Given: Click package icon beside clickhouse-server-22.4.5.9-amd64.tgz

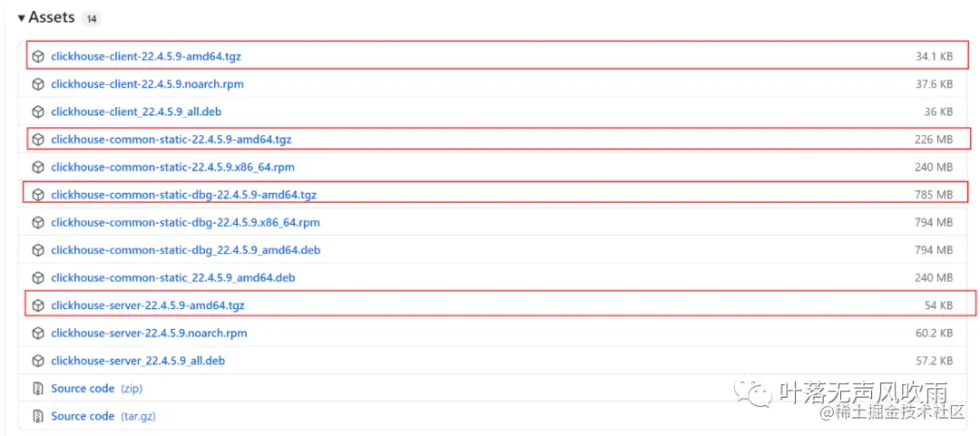Looking at the screenshot, I should pyautogui.click(x=38, y=305).
